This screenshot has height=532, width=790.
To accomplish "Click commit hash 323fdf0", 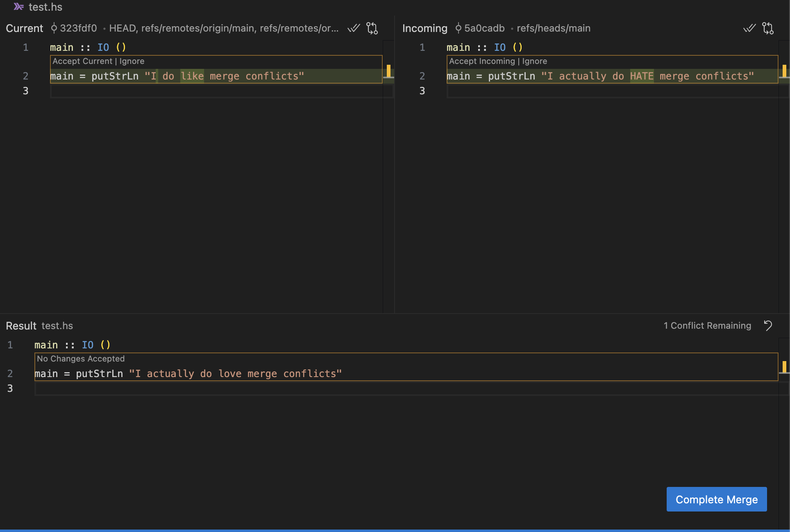I will pos(78,28).
